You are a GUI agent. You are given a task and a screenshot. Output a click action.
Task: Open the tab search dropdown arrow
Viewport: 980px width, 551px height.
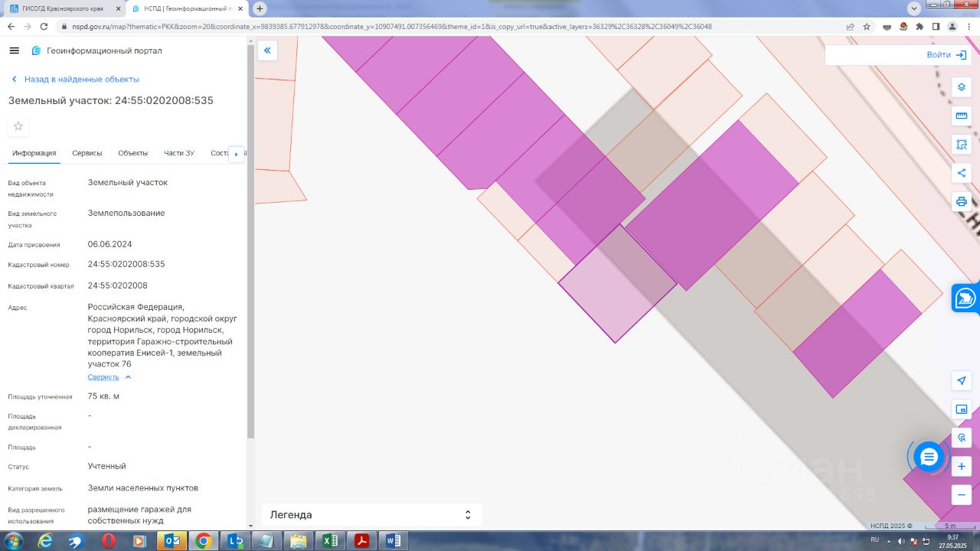913,8
